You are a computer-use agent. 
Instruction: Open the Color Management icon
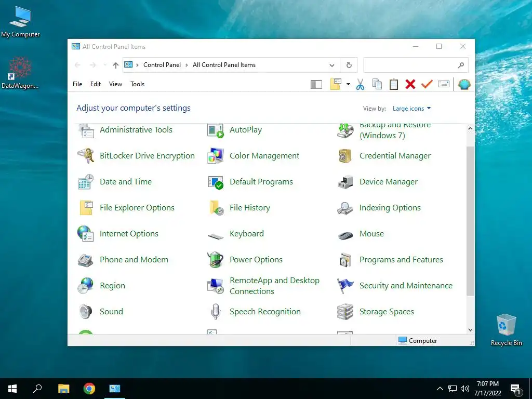coord(216,156)
